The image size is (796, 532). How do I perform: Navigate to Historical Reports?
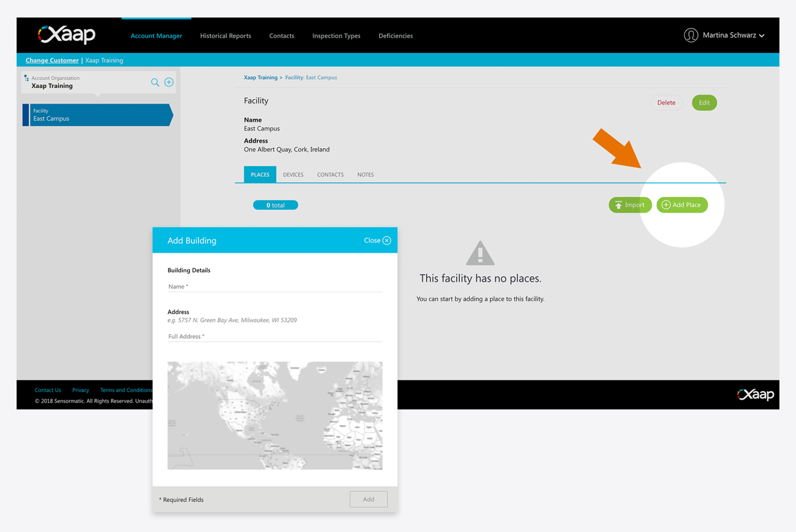pyautogui.click(x=225, y=35)
